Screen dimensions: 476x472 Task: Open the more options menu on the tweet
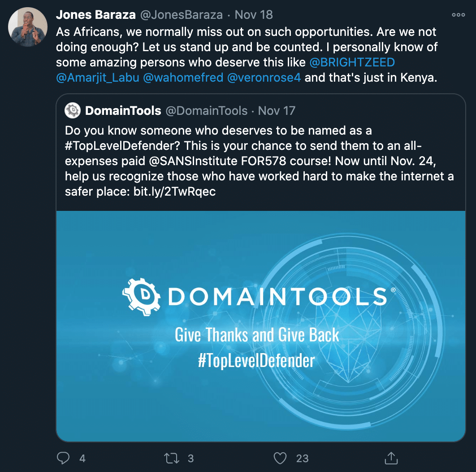click(459, 14)
